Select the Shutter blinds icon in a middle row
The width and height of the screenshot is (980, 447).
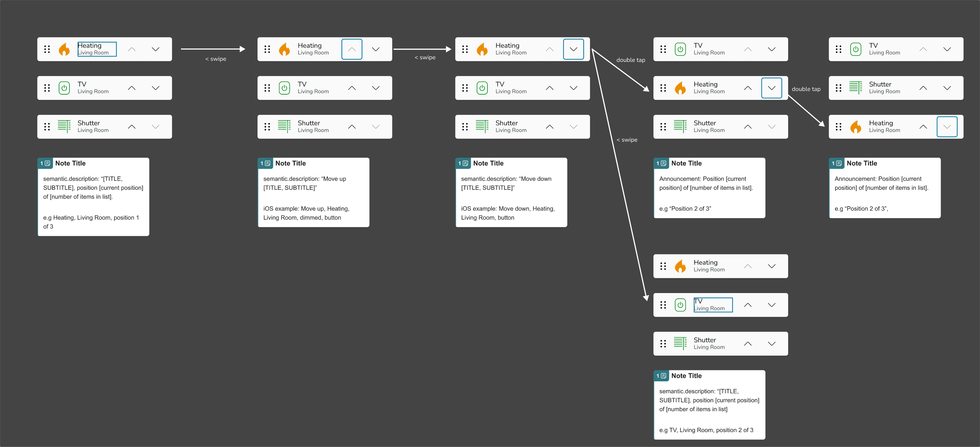pyautogui.click(x=856, y=88)
